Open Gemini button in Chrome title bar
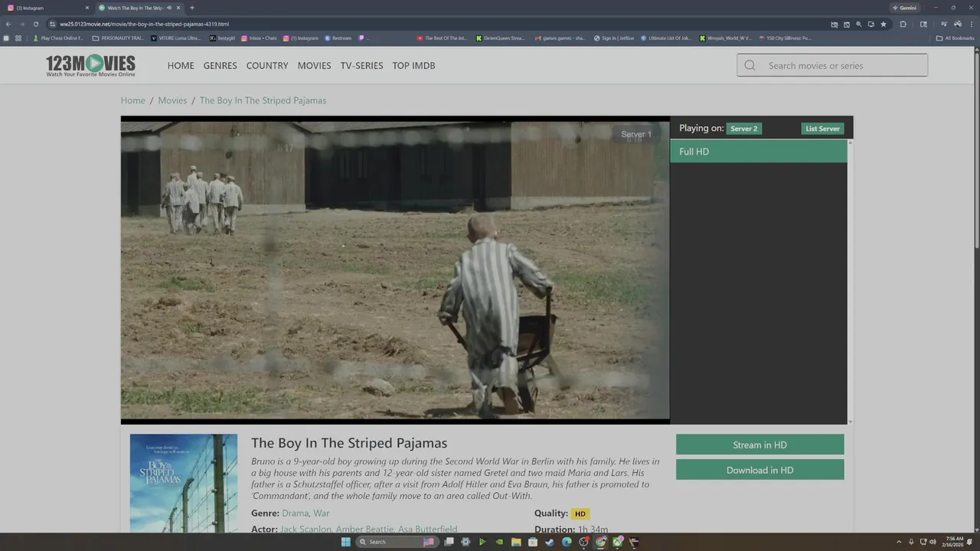This screenshot has width=980, height=551. click(x=904, y=8)
